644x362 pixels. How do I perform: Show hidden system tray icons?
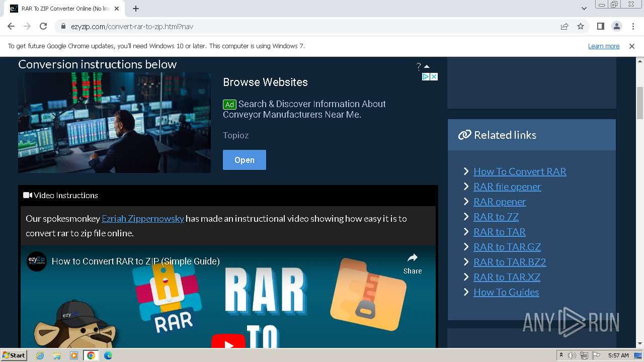coord(561,355)
